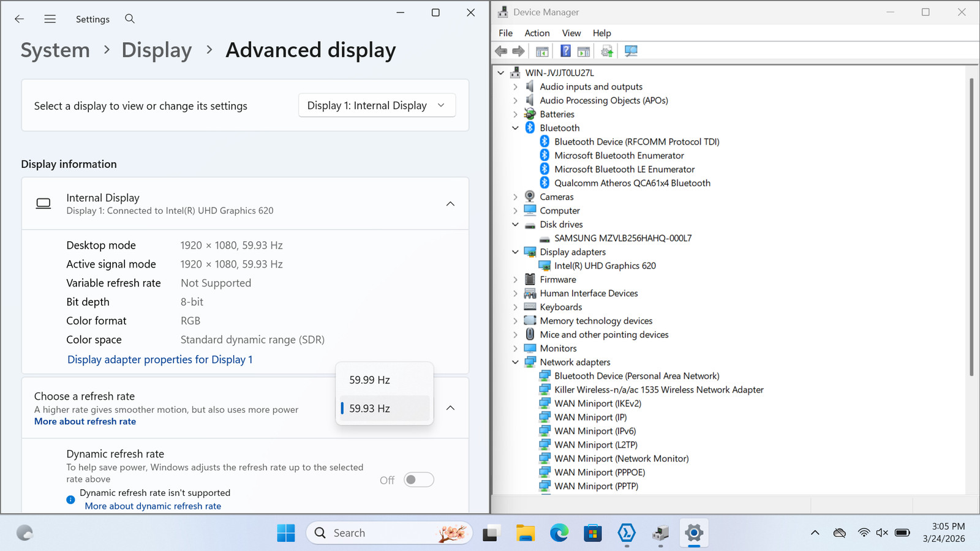Open the Display 1: Internal Display dropdown
Viewport: 980px width, 551px height.
pos(377,105)
